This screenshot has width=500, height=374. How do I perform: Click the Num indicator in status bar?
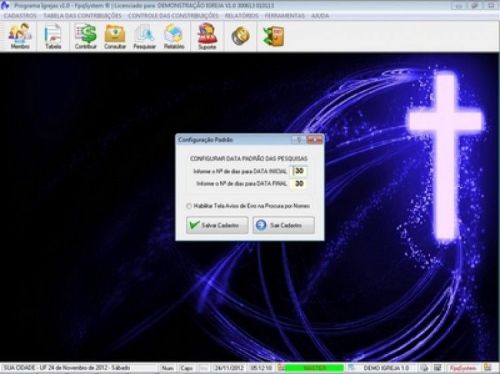pyautogui.click(x=167, y=368)
